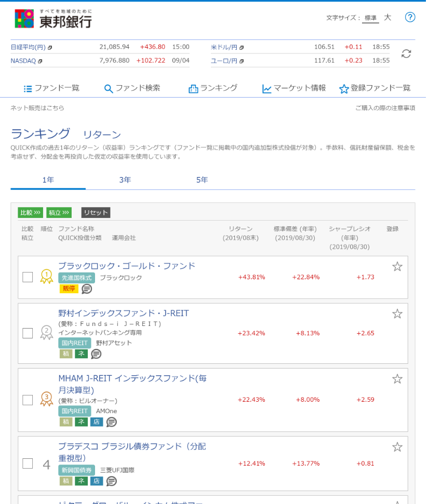Viewport: 428px width, 504px height.
Task: Check the box for 野村インデックスファンド・J-REIT
Action: (x=28, y=333)
